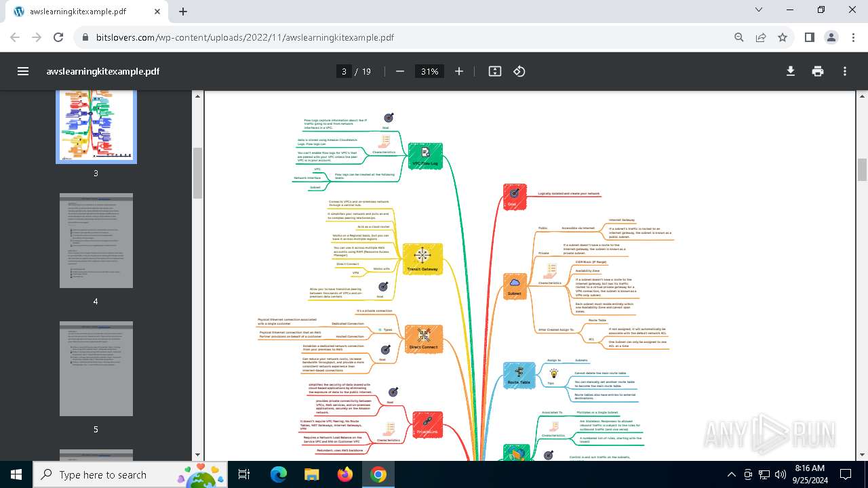
Task: Click the Chrome taskbar icon
Action: click(x=378, y=474)
